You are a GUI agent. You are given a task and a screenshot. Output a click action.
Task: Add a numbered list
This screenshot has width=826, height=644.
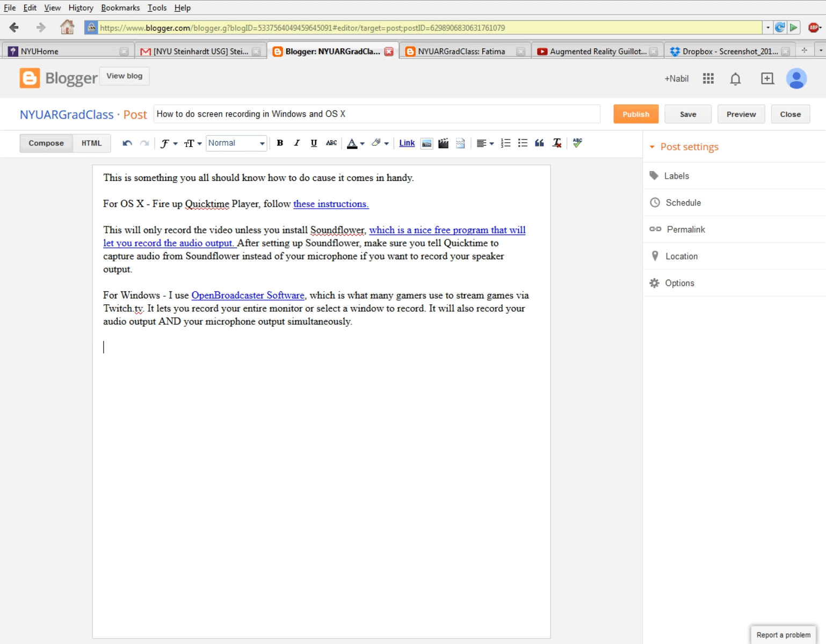(505, 143)
